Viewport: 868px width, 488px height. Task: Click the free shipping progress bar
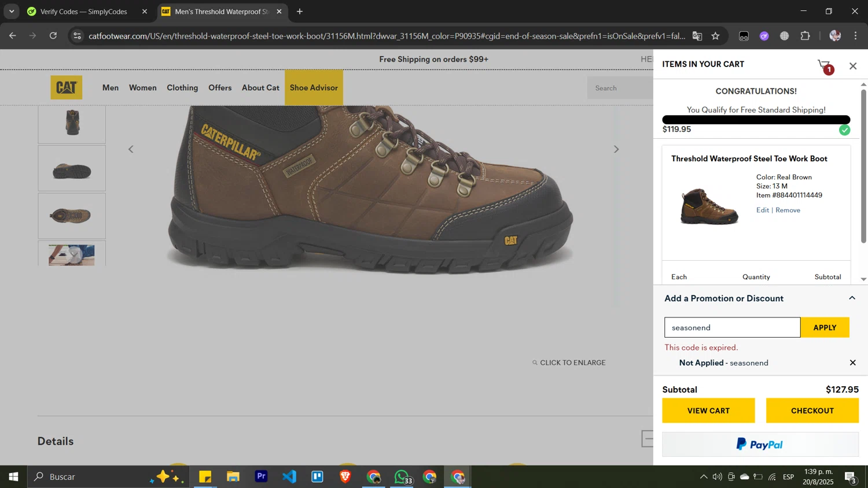pyautogui.click(x=756, y=120)
